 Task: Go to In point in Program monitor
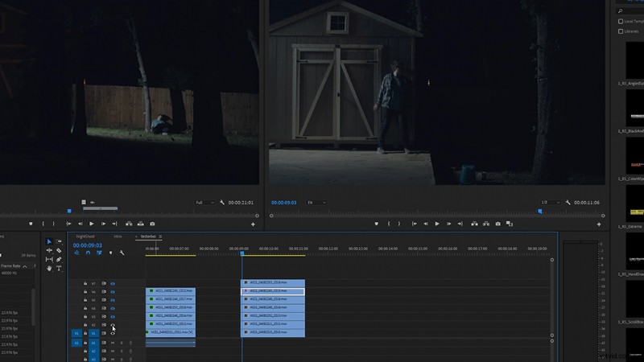[x=415, y=224]
